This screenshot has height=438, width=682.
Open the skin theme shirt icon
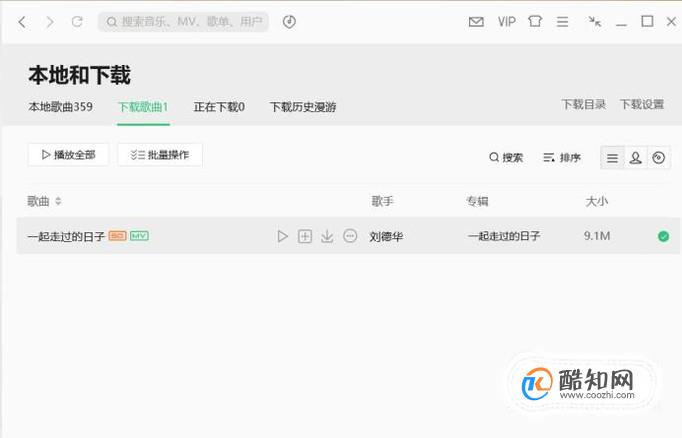tap(535, 21)
